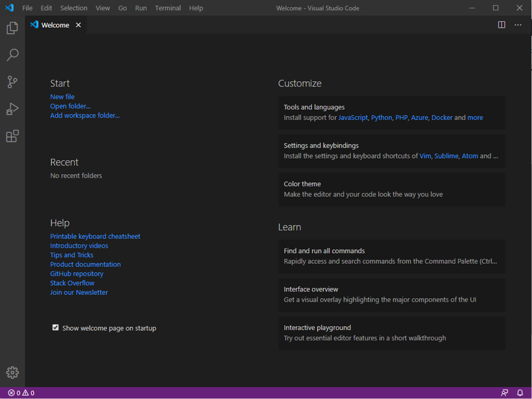Click the Python language support link
This screenshot has height=399, width=532.
381,118
